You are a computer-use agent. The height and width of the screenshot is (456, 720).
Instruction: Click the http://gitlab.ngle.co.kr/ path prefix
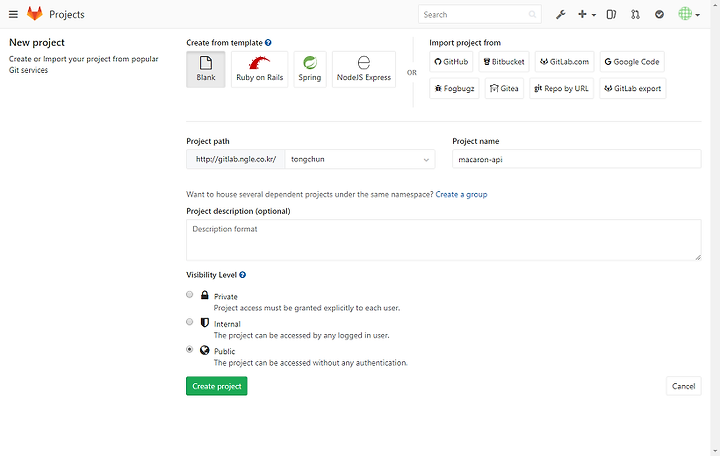point(236,159)
